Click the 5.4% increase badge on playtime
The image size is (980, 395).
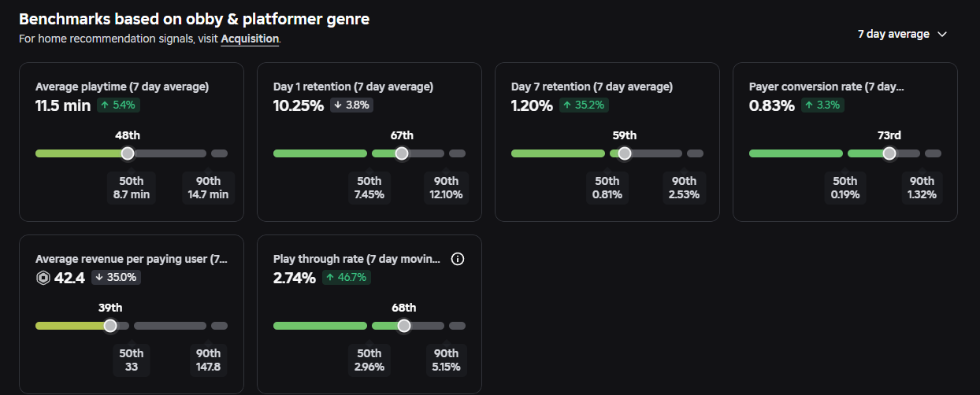point(119,105)
